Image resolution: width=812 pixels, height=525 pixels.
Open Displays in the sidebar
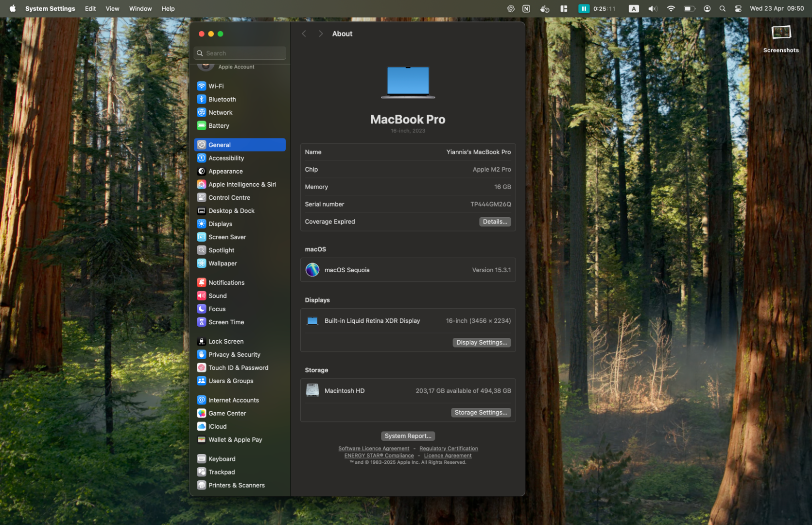(240, 224)
